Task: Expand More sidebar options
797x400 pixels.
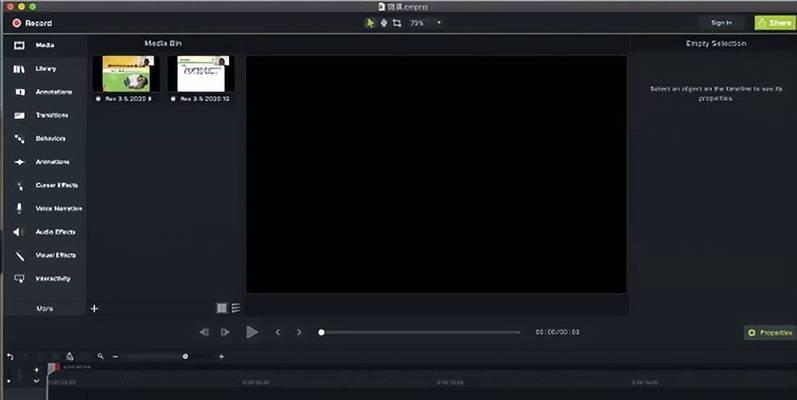Action: click(45, 309)
